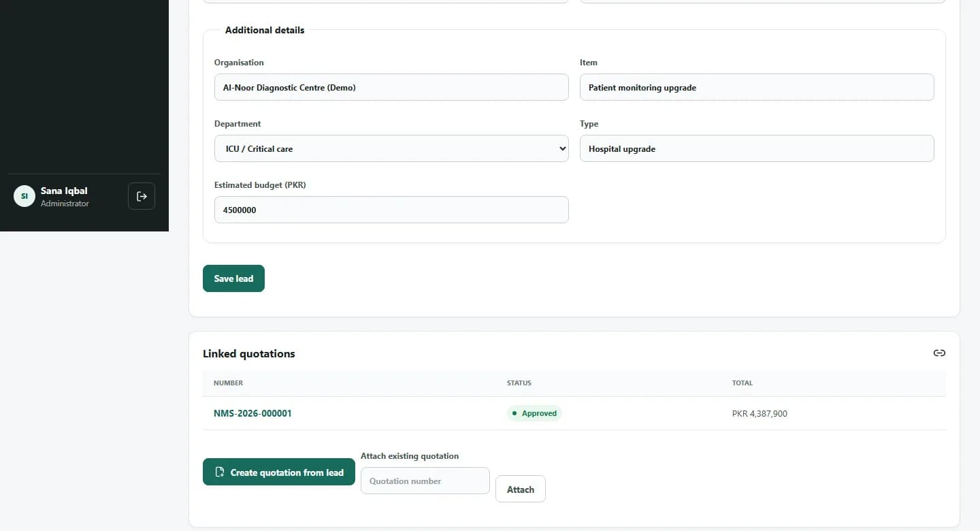Click the Linked quotations heading
The height and width of the screenshot is (531, 980).
[249, 353]
